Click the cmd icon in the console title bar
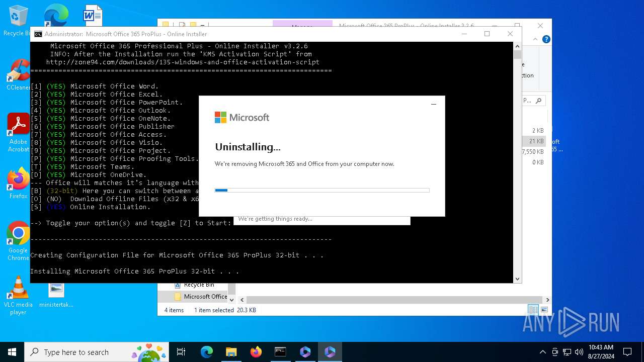The height and width of the screenshot is (362, 644). pyautogui.click(x=38, y=34)
